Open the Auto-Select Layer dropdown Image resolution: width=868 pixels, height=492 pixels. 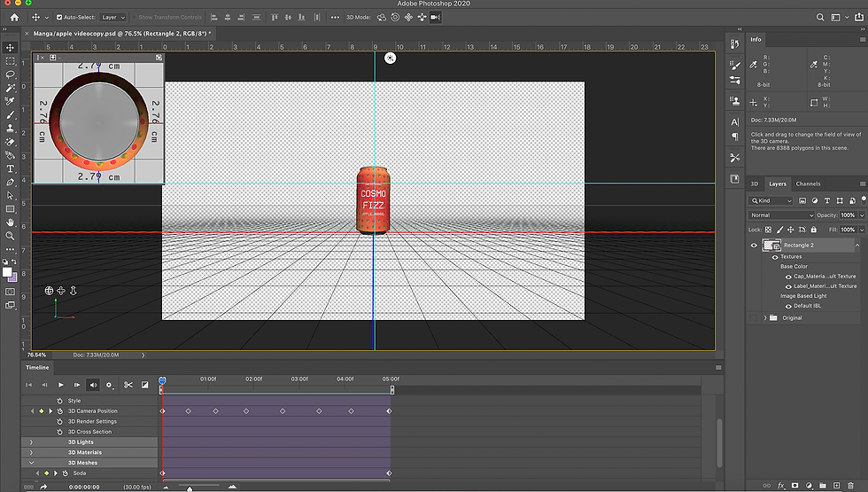pos(113,17)
